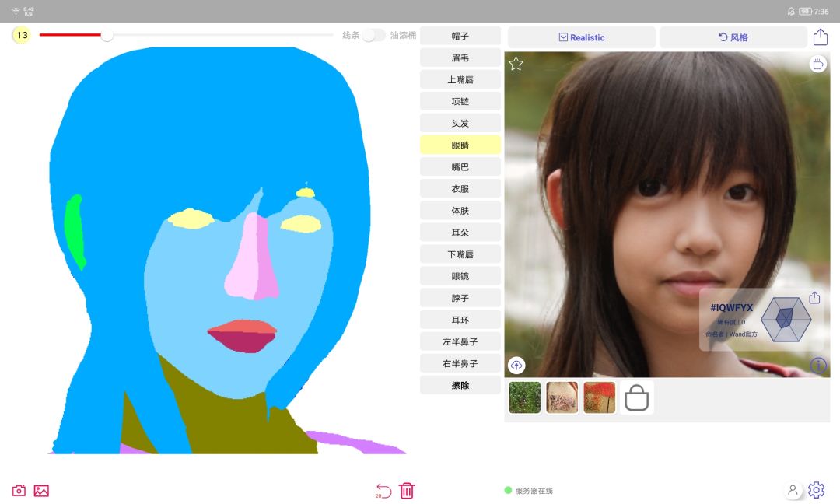Open the camera capture icon
The width and height of the screenshot is (840, 504).
(x=19, y=491)
